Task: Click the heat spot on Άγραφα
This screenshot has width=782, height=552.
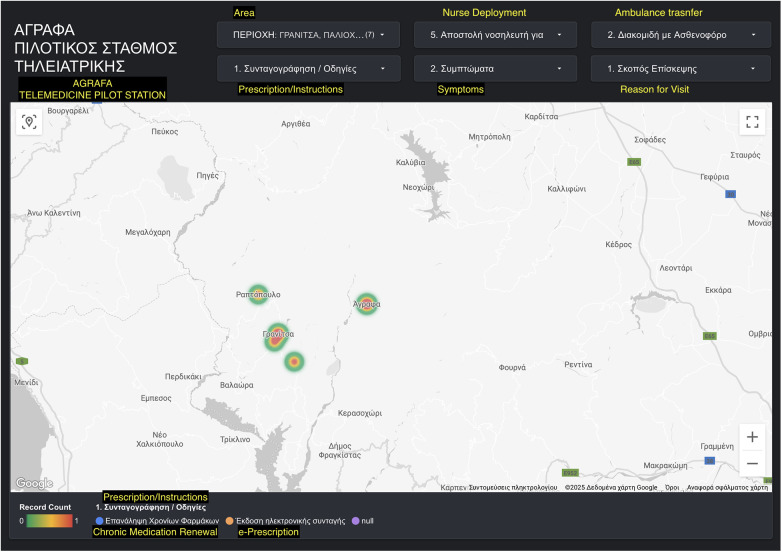Action: (x=367, y=304)
